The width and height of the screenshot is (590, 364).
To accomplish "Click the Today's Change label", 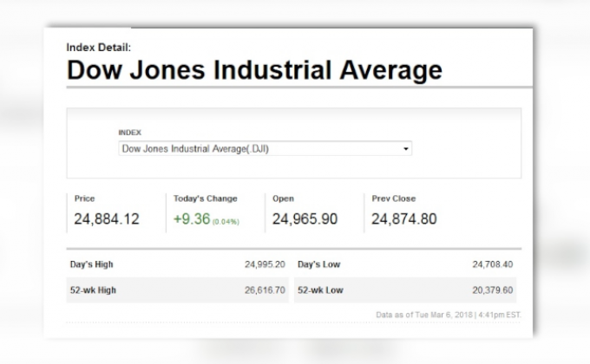I will tap(205, 198).
